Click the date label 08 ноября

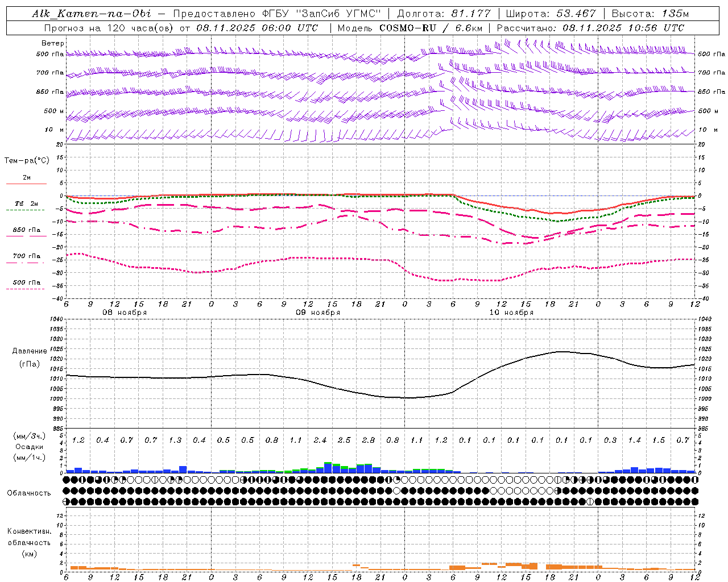(x=125, y=313)
